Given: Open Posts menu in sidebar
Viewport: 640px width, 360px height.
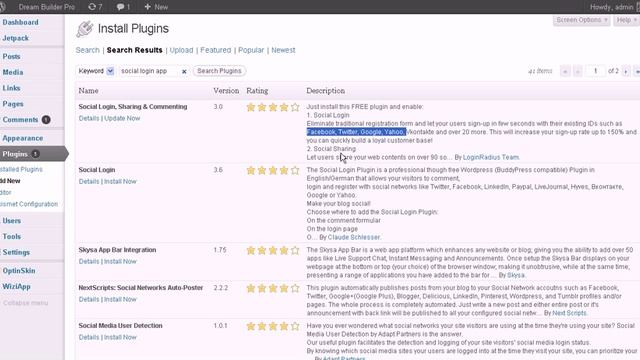Looking at the screenshot, I should 11,56.
